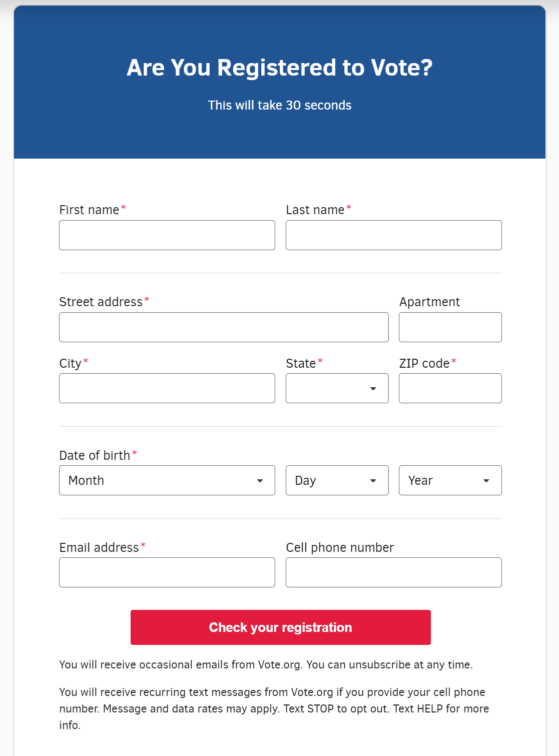The image size is (559, 756).
Task: Click the recurring text messages disclaimer paragraph
Action: tap(274, 708)
